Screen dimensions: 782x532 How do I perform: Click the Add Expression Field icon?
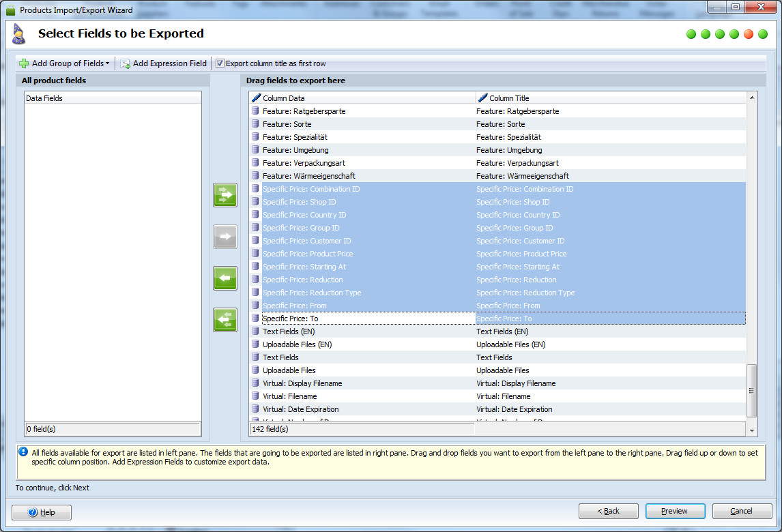tap(125, 64)
